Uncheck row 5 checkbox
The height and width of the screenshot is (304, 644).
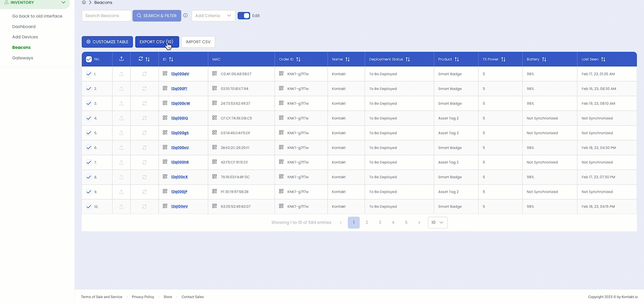[89, 133]
